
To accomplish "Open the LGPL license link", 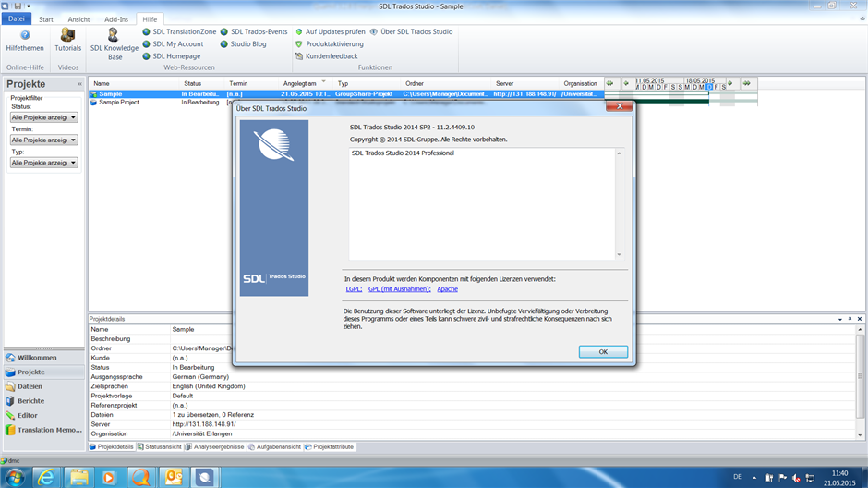I will tap(354, 289).
